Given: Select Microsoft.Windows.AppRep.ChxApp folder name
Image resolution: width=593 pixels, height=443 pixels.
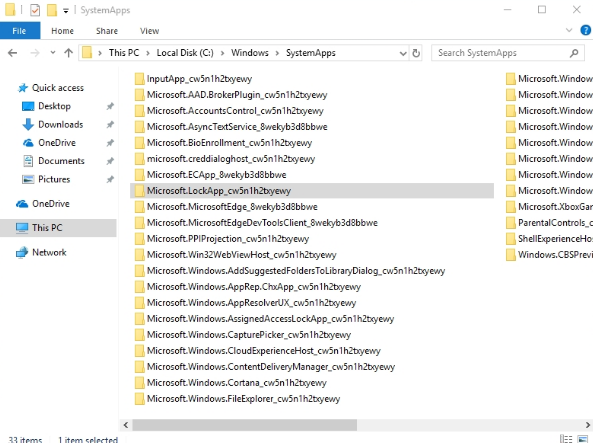Looking at the screenshot, I should click(254, 287).
